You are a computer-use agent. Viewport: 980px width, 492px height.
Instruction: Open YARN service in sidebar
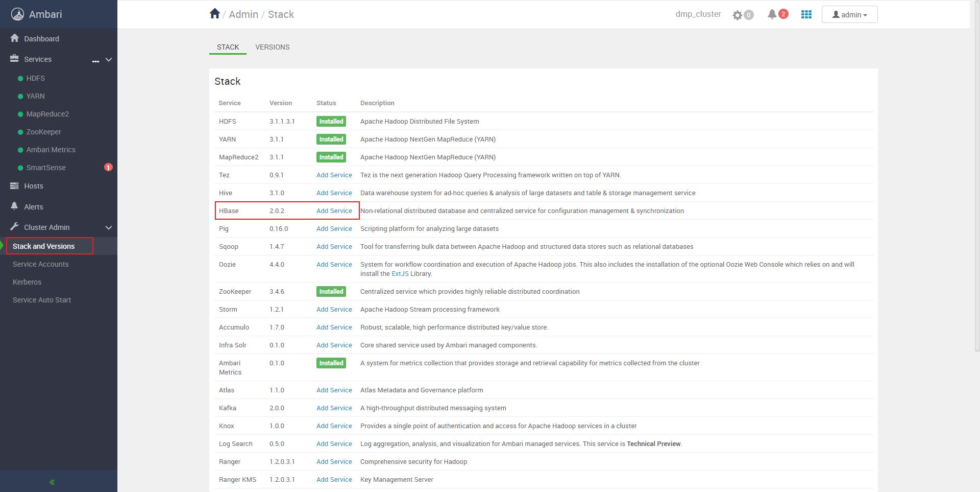[x=36, y=96]
